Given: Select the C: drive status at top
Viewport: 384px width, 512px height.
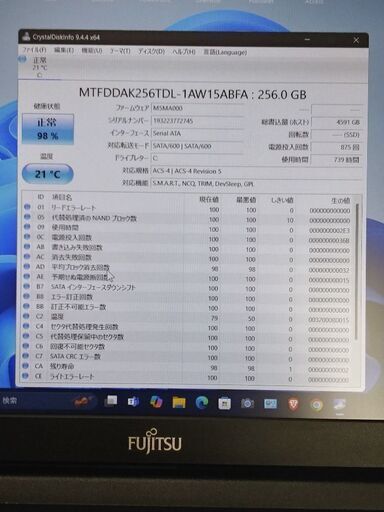Looking at the screenshot, I should (34, 67).
